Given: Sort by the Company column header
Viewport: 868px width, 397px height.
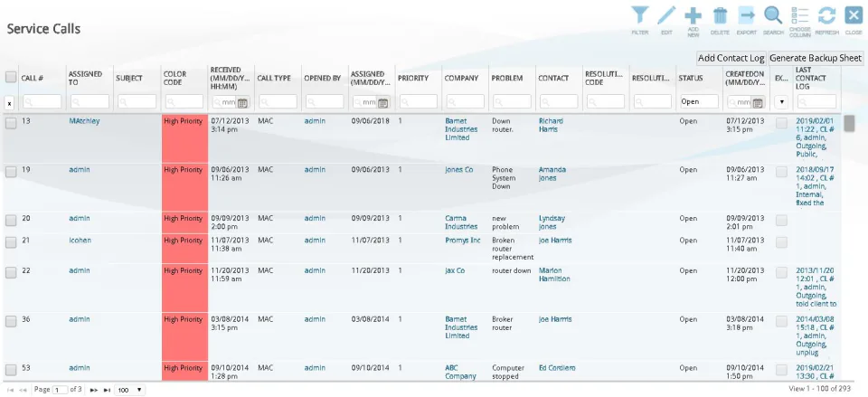Looking at the screenshot, I should tap(460, 78).
